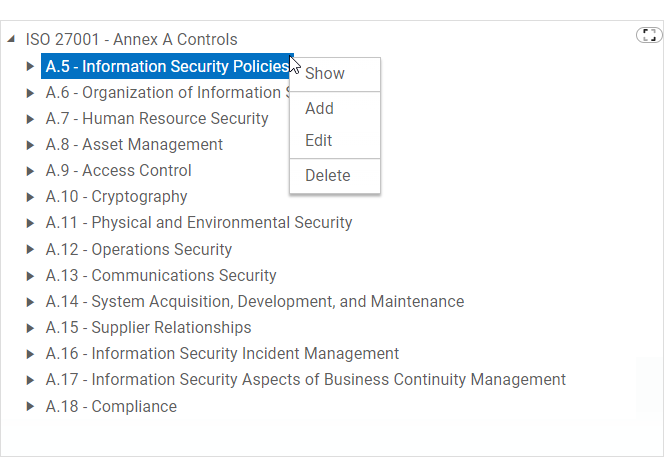The image size is (664, 457).
Task: Expand A.5 Information Security Policies arrow
Action: click(x=31, y=67)
